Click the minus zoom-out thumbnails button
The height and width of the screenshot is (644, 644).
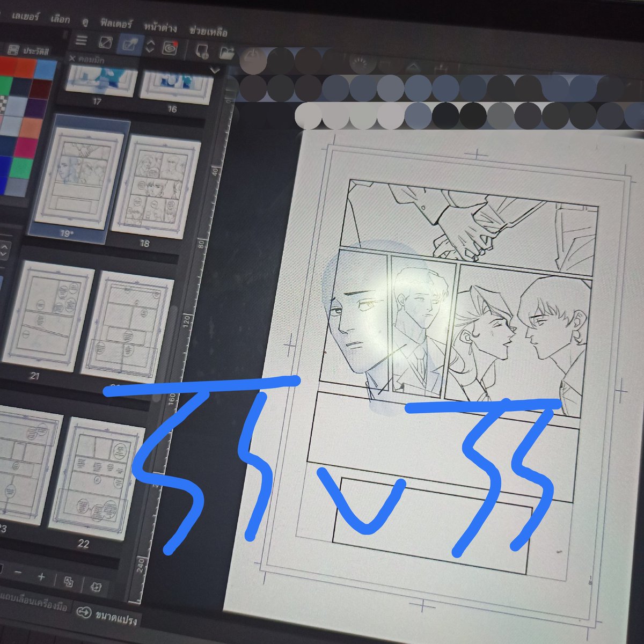point(18,573)
